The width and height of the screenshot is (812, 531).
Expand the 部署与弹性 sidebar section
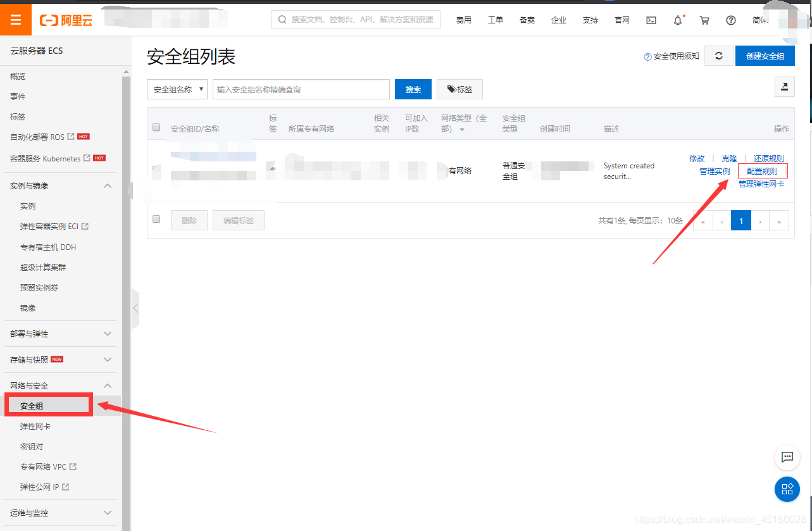click(x=108, y=334)
